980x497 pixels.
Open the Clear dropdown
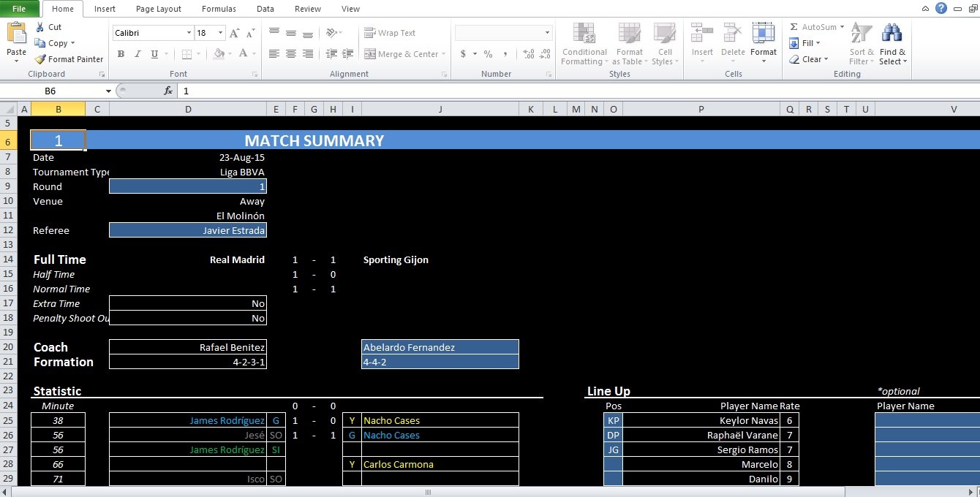click(x=808, y=59)
